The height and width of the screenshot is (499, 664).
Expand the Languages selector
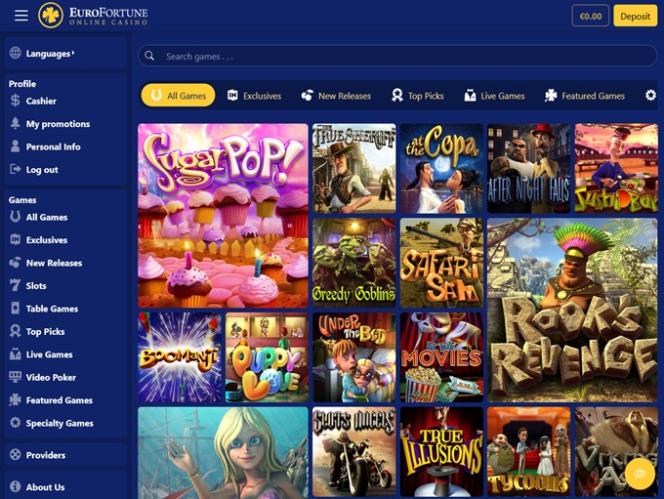pyautogui.click(x=50, y=53)
